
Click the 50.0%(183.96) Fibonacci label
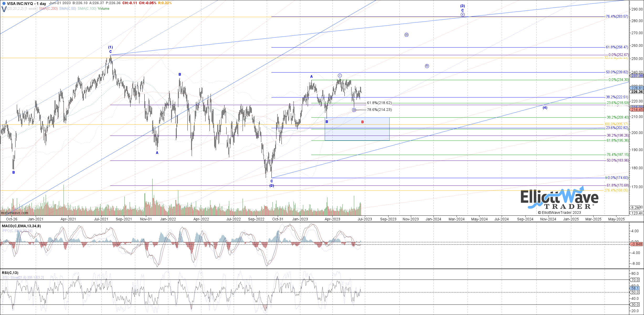(617, 161)
